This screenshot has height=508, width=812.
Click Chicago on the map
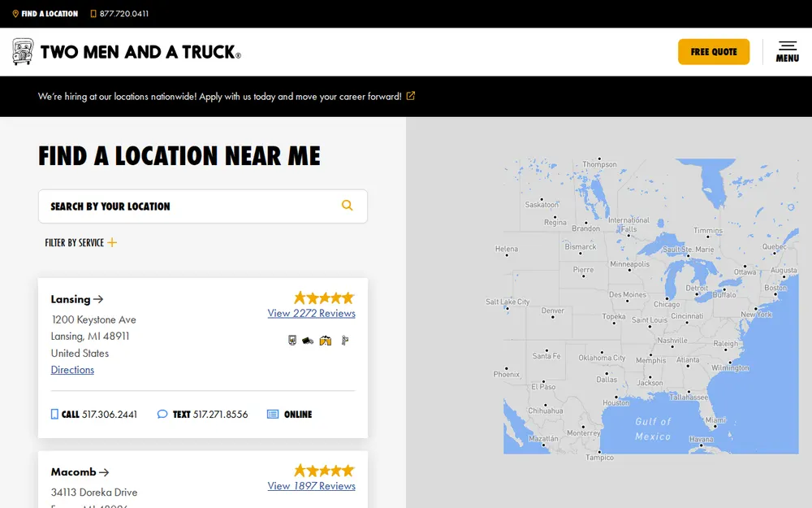point(667,304)
